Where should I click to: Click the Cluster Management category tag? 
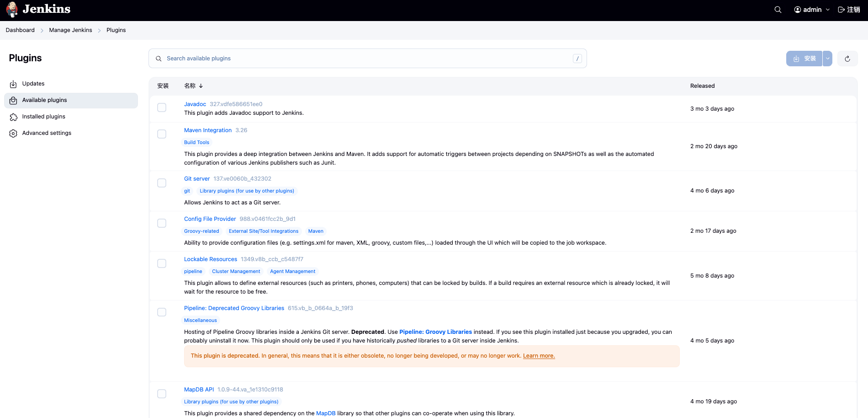pyautogui.click(x=236, y=272)
